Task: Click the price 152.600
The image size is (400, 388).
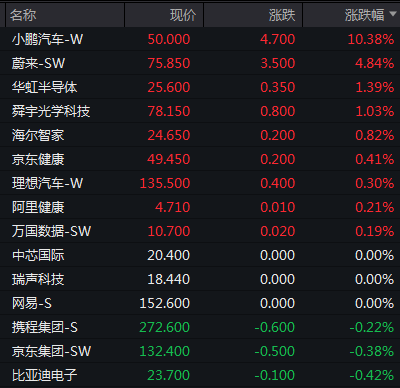Action: click(x=165, y=303)
